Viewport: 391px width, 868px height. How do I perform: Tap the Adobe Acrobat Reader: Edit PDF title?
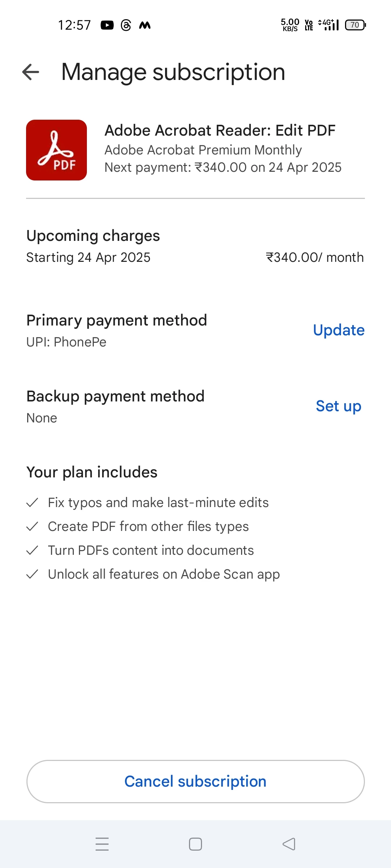[x=220, y=130]
